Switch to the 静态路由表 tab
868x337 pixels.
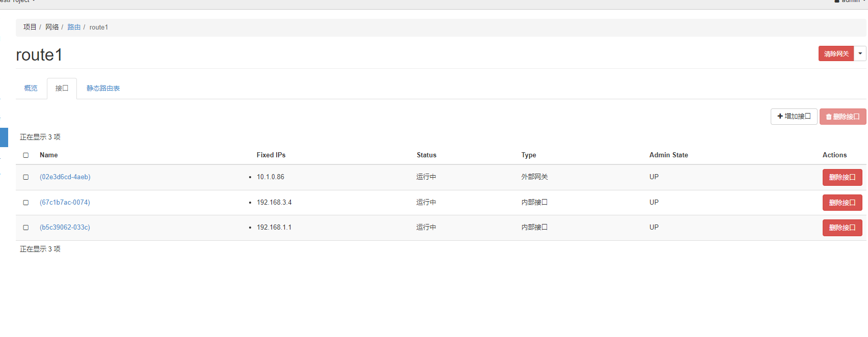(x=103, y=88)
